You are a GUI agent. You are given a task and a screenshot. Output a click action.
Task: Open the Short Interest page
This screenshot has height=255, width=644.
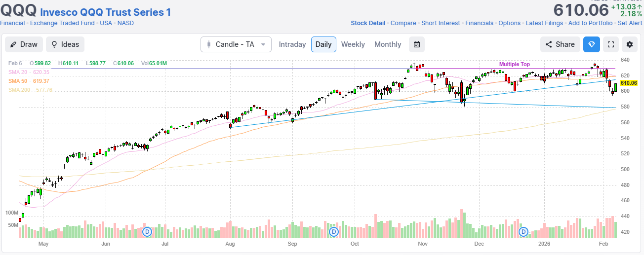click(x=441, y=23)
